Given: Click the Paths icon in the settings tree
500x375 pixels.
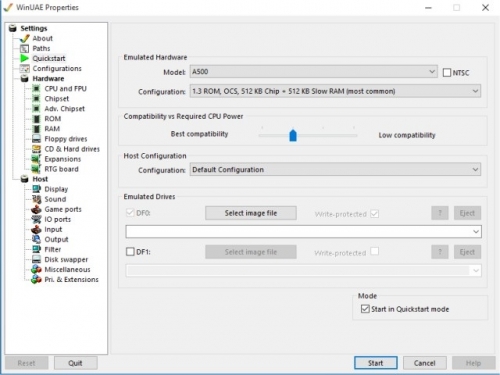Looking at the screenshot, I should [x=25, y=49].
